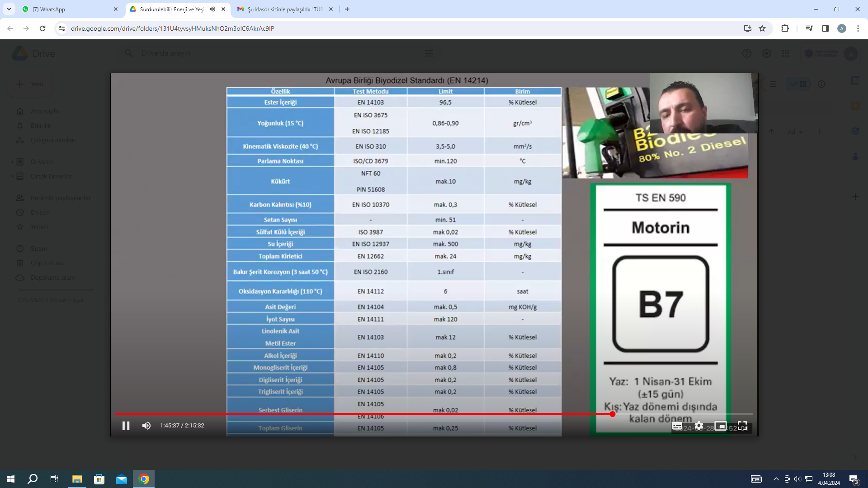Toggle subtitles captions button in player

pos(677,426)
